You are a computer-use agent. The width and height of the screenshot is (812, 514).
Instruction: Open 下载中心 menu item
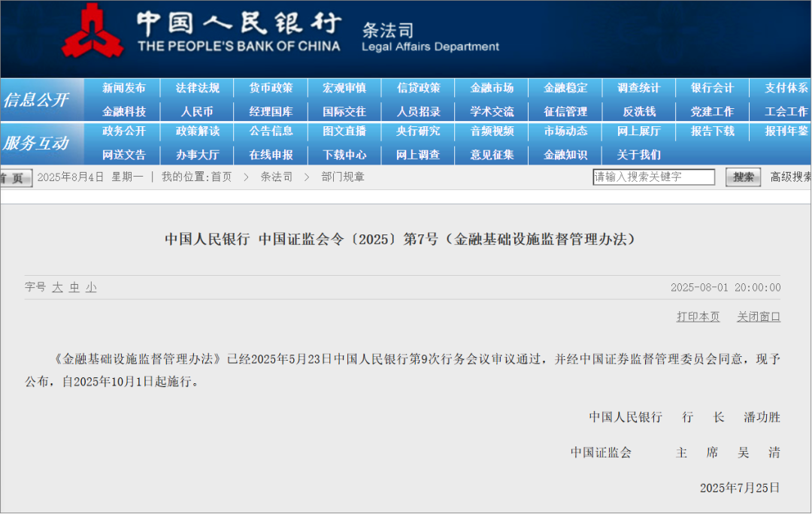point(344,155)
